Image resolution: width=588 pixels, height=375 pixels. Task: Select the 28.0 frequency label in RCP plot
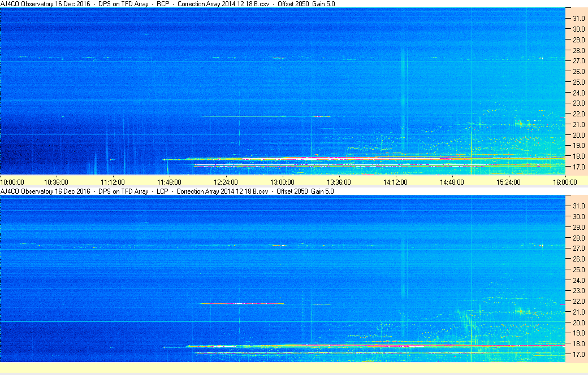(x=578, y=51)
